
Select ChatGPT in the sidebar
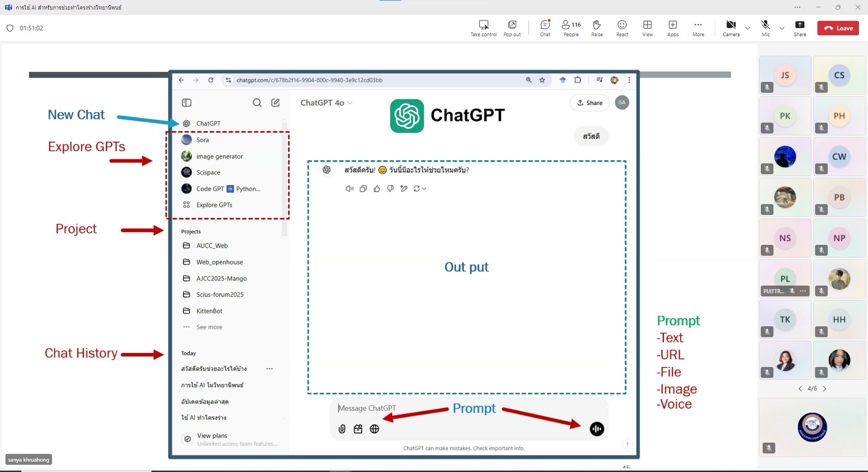208,123
